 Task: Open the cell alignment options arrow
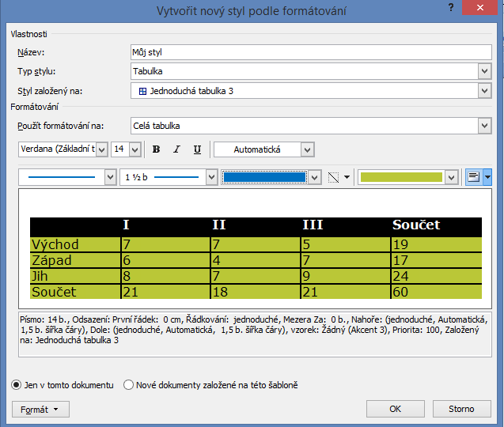click(487, 177)
